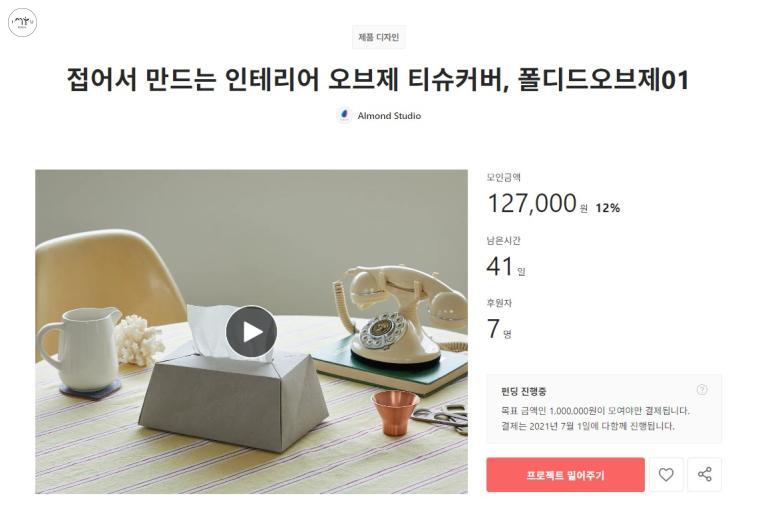Image resolution: width=760 pixels, height=516 pixels.
Task: Click the vintage telephone in the image
Action: coord(399,315)
